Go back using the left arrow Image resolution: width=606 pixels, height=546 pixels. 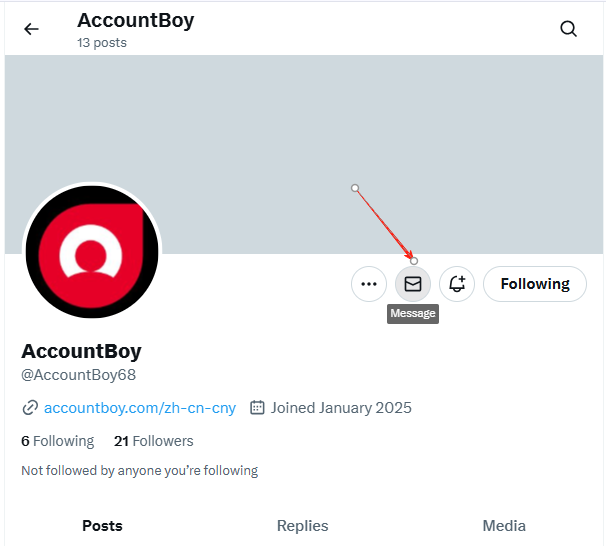(x=31, y=29)
